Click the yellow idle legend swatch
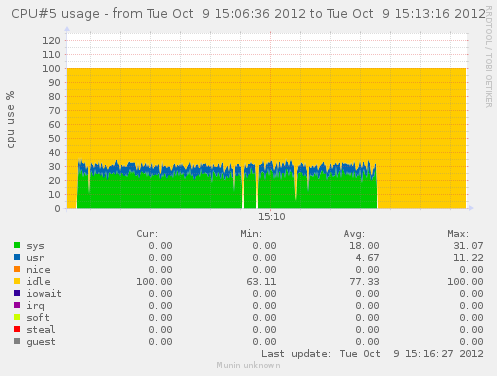 tap(17, 281)
